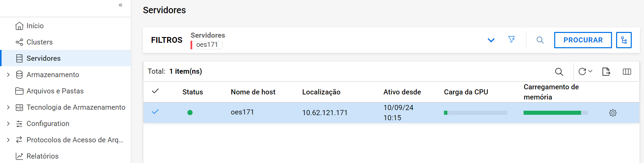Click the table search magnifier icon
Image resolution: width=644 pixels, height=163 pixels.
point(559,72)
